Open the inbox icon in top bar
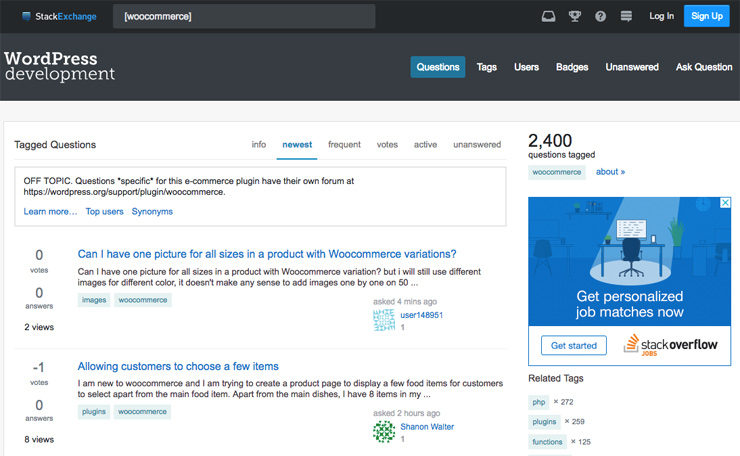This screenshot has width=740, height=456. click(548, 17)
